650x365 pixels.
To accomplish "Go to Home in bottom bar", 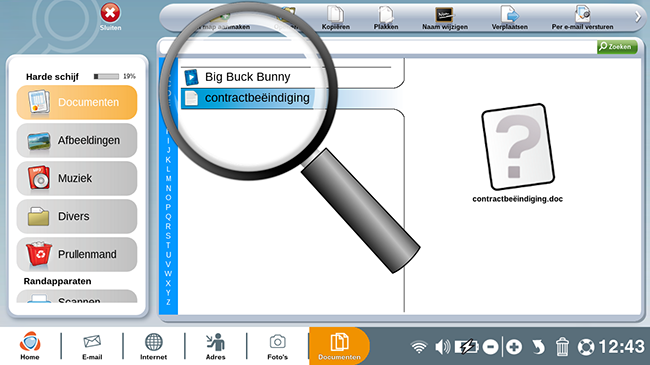I will [x=30, y=346].
